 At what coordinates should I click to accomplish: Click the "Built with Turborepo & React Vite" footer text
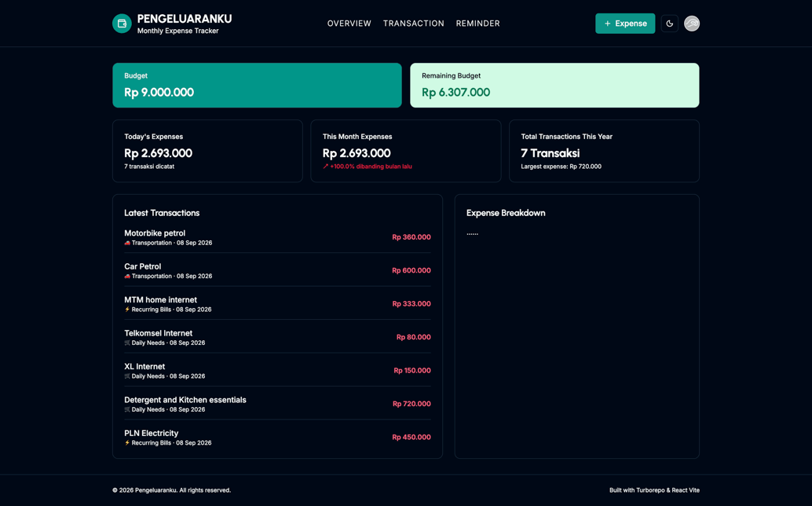tap(655, 490)
